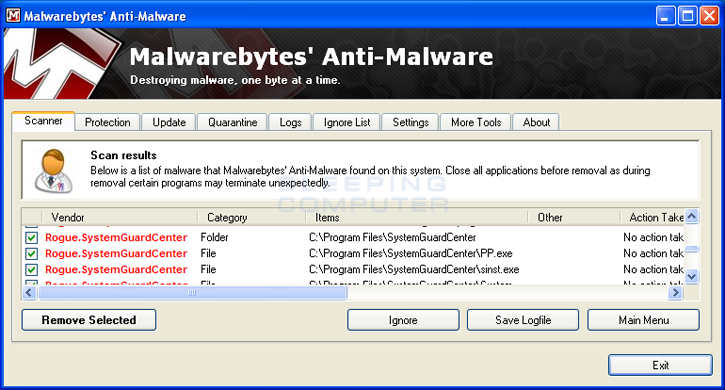Uncheck the SystemGuardCenter Folder row checkbox

click(x=31, y=238)
